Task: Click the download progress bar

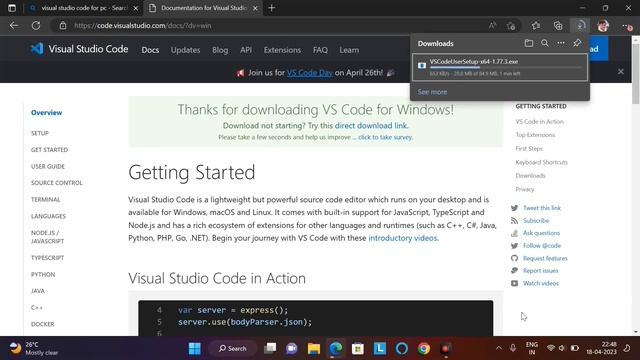Action: tap(505, 67)
